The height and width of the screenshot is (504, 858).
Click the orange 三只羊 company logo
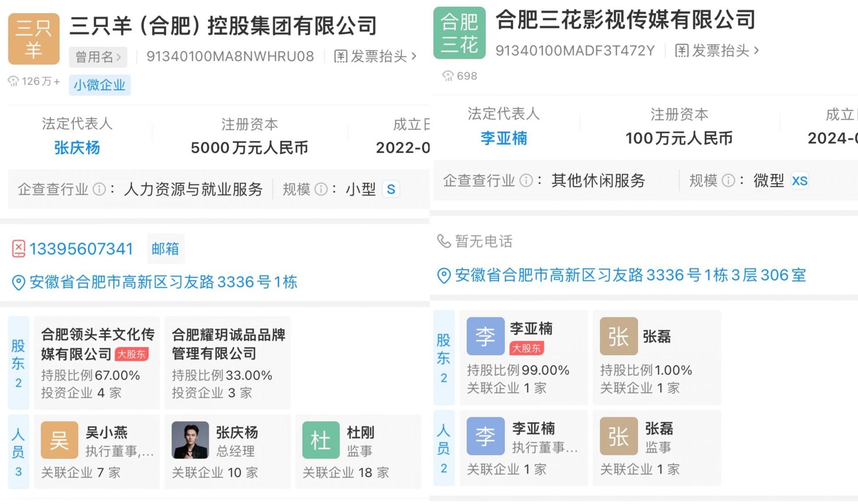point(34,39)
